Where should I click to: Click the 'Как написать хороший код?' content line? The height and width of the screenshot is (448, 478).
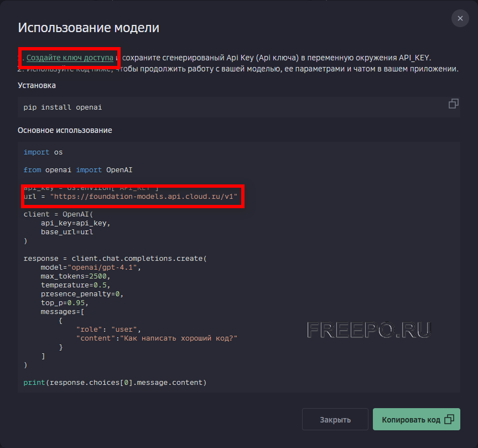point(157,338)
